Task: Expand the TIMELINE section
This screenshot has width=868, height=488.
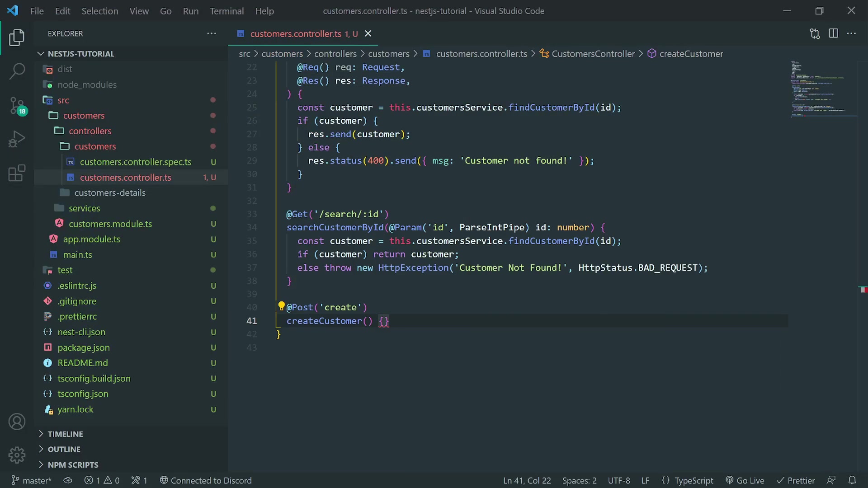Action: [131, 434]
